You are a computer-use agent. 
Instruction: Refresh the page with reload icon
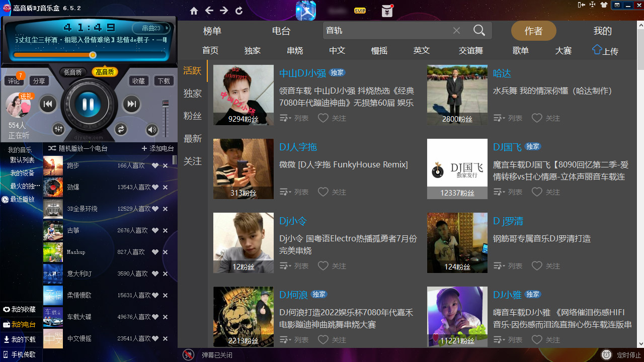tap(239, 11)
